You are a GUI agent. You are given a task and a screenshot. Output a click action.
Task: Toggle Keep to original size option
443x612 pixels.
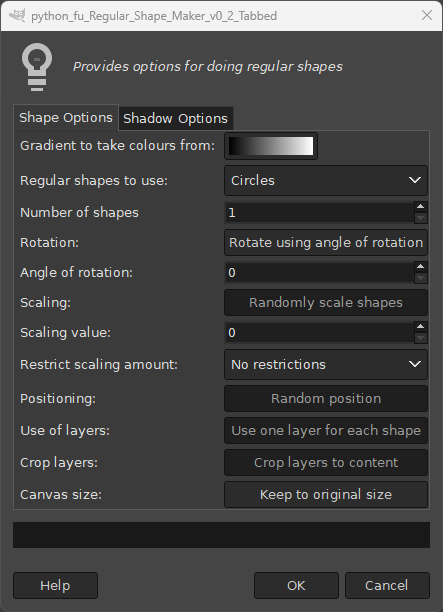[326, 495]
